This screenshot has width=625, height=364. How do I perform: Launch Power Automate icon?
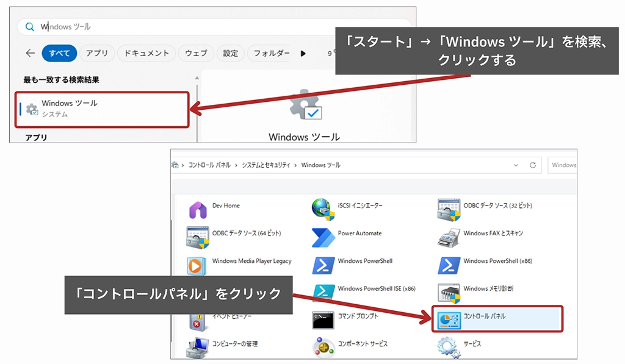[323, 237]
